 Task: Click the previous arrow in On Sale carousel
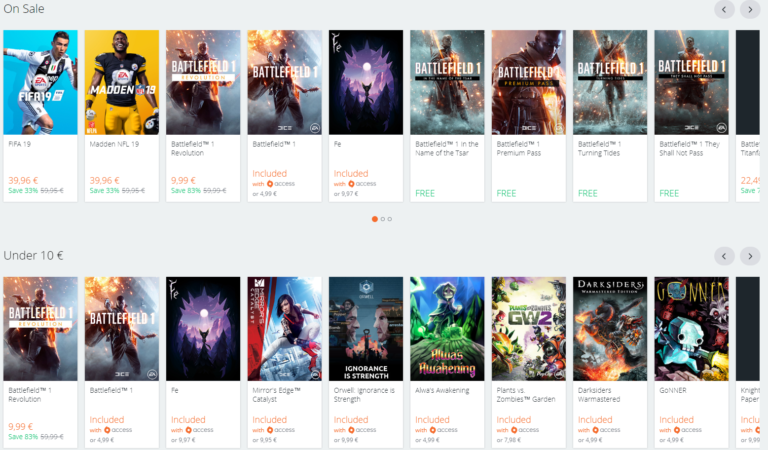(724, 10)
